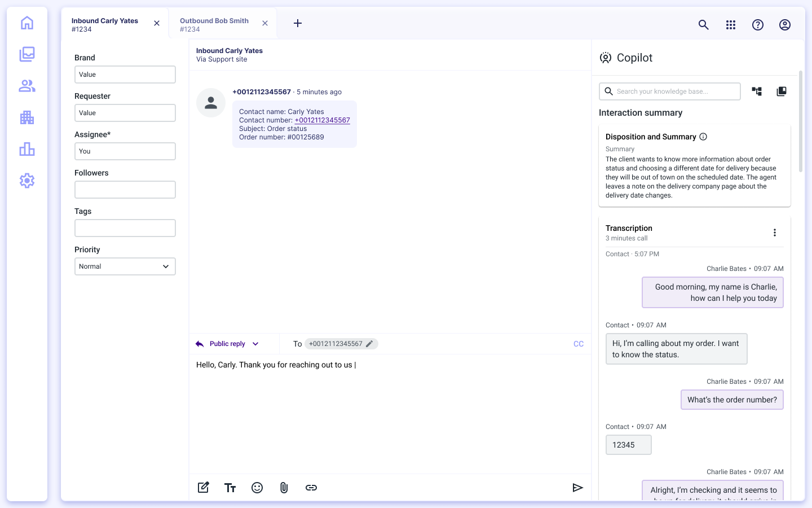Screen dimensions: 812x508
Task: Open the Customers icon in the sidebar
Action: tap(27, 86)
